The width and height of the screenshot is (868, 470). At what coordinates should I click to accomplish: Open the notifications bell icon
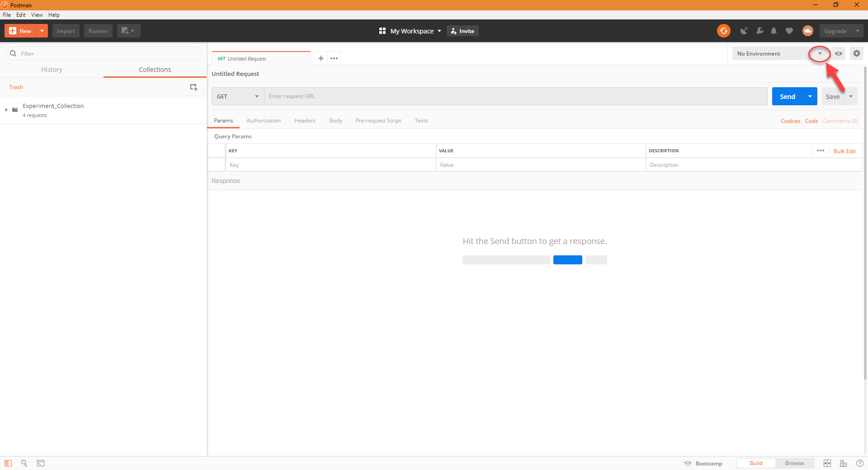coord(774,31)
